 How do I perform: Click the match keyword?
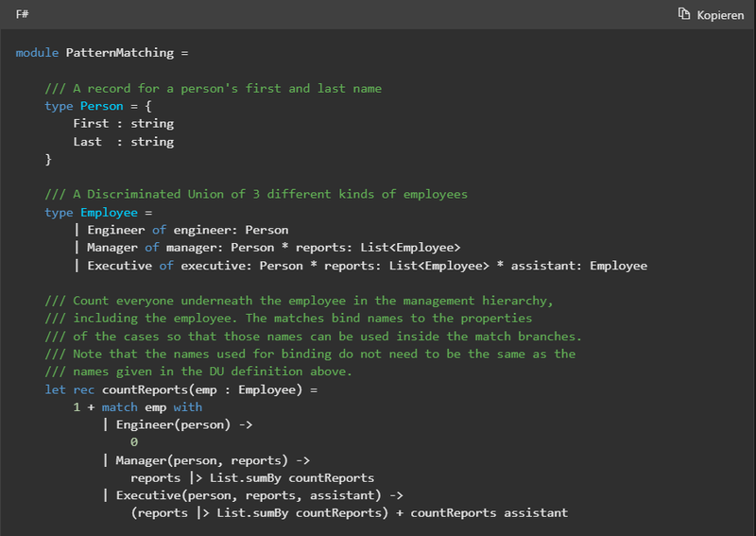120,407
